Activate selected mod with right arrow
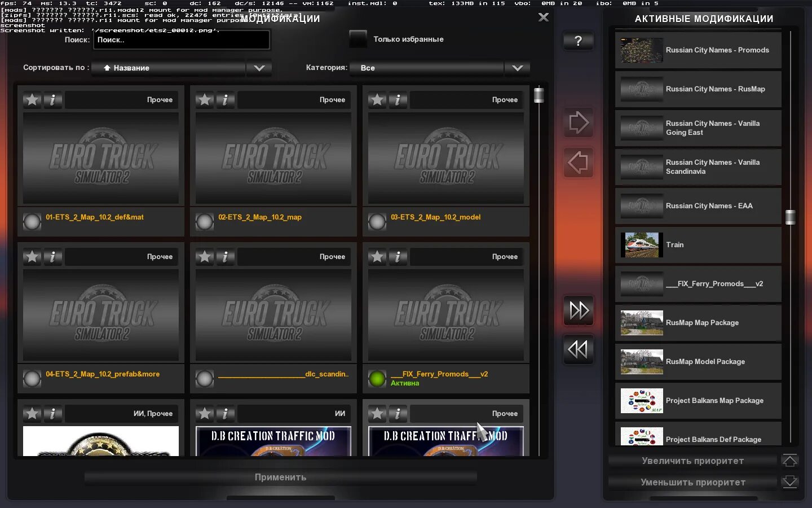812x508 pixels. pyautogui.click(x=578, y=122)
